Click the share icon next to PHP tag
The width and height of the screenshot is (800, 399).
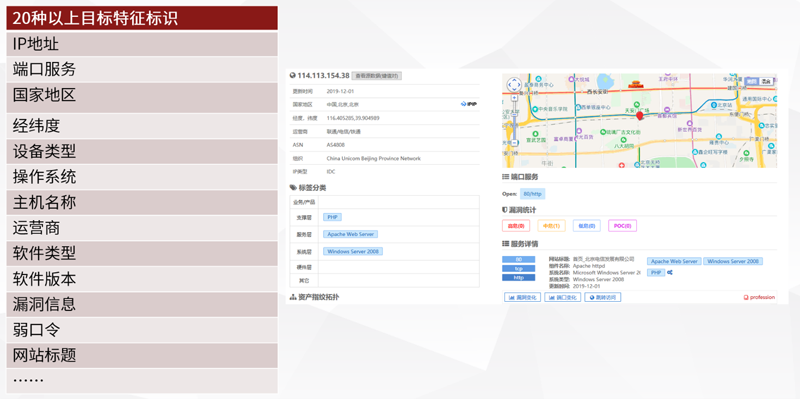tap(670, 272)
